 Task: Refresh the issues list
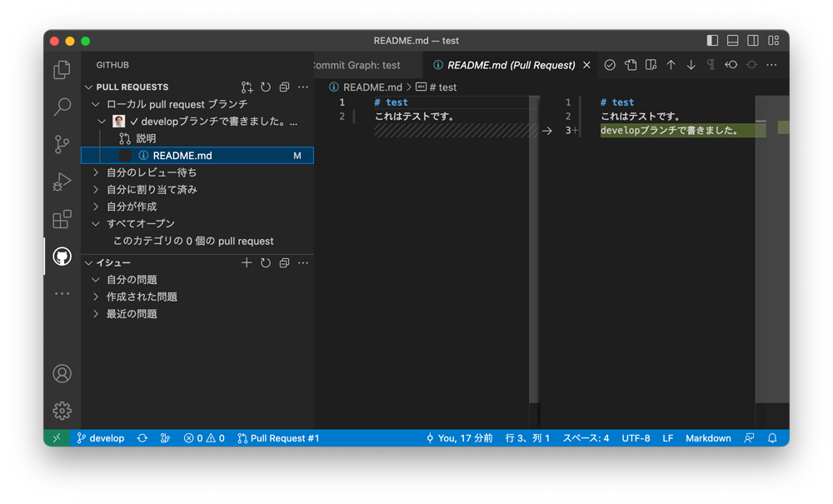click(x=266, y=263)
